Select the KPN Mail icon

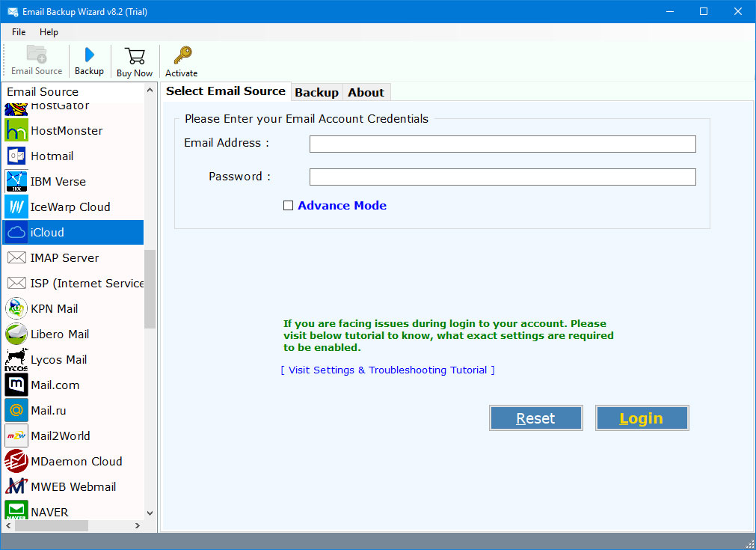pyautogui.click(x=16, y=309)
